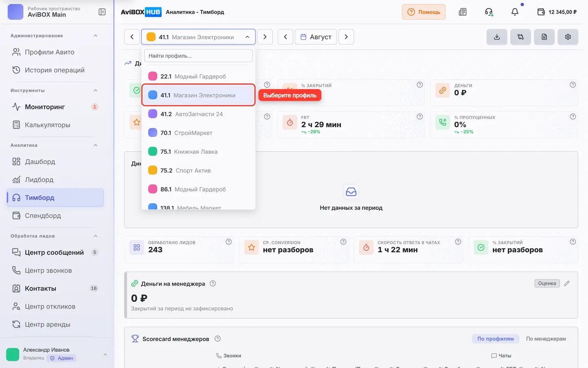
Task: Open the Август month picker
Action: pos(316,37)
